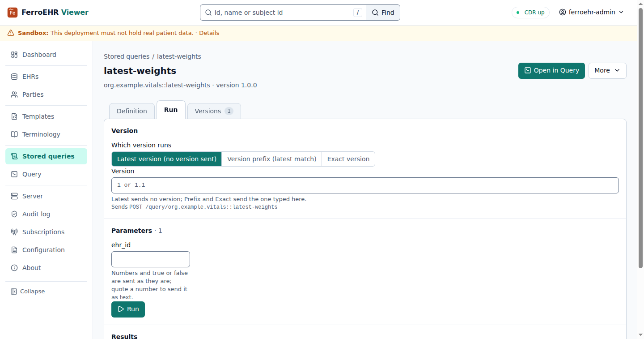Image resolution: width=644 pixels, height=339 pixels.
Task: Select the Stored queries scroll icon
Action: coord(14,156)
